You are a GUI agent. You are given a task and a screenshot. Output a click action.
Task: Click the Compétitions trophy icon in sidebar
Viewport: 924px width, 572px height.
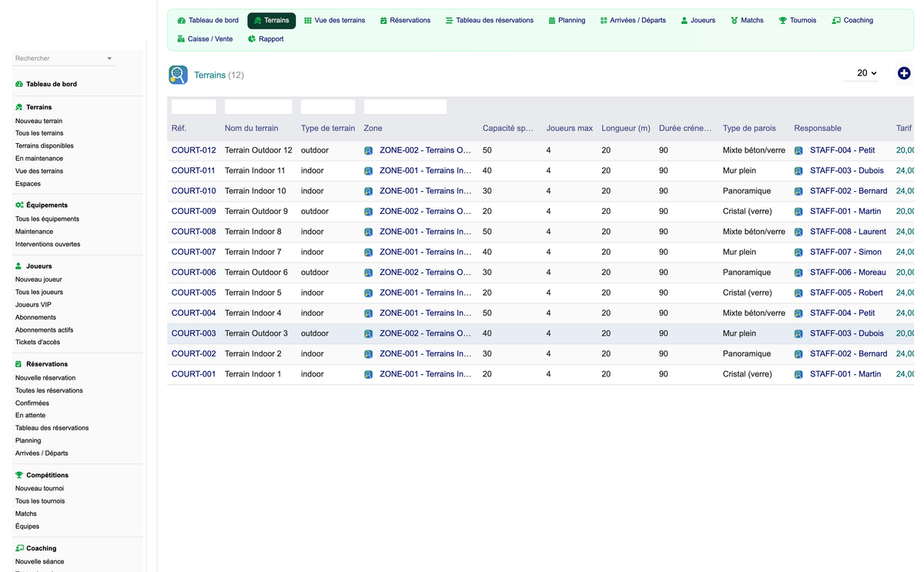click(19, 475)
